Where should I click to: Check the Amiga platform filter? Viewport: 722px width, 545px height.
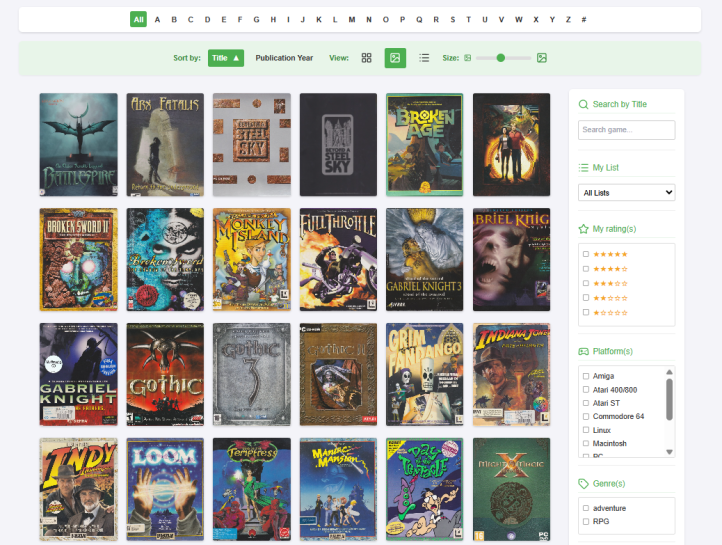[585, 376]
